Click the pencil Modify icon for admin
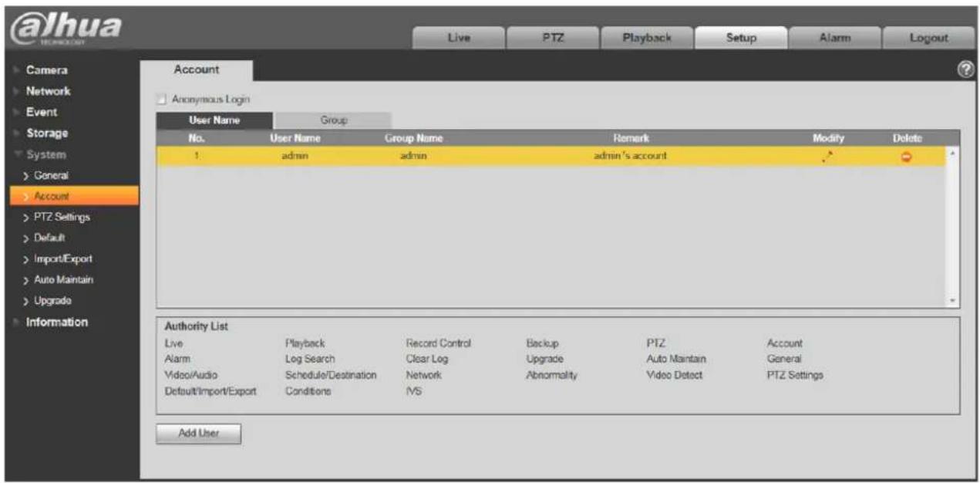 (828, 156)
